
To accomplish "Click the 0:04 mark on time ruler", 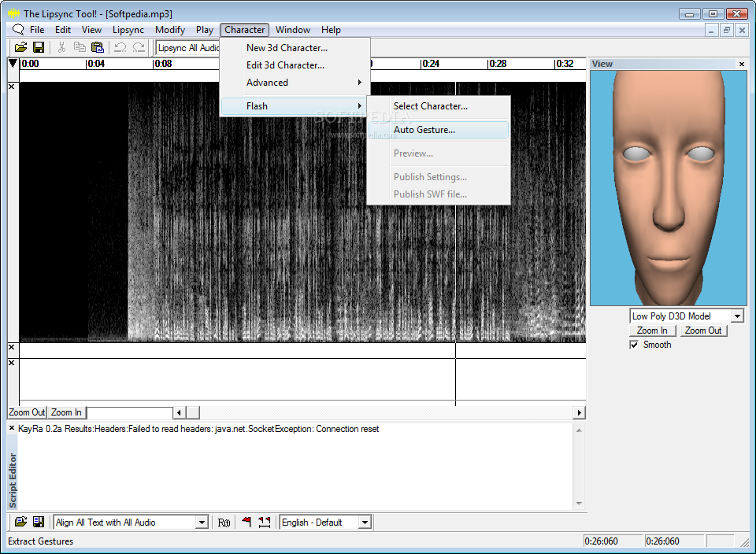I will point(95,64).
